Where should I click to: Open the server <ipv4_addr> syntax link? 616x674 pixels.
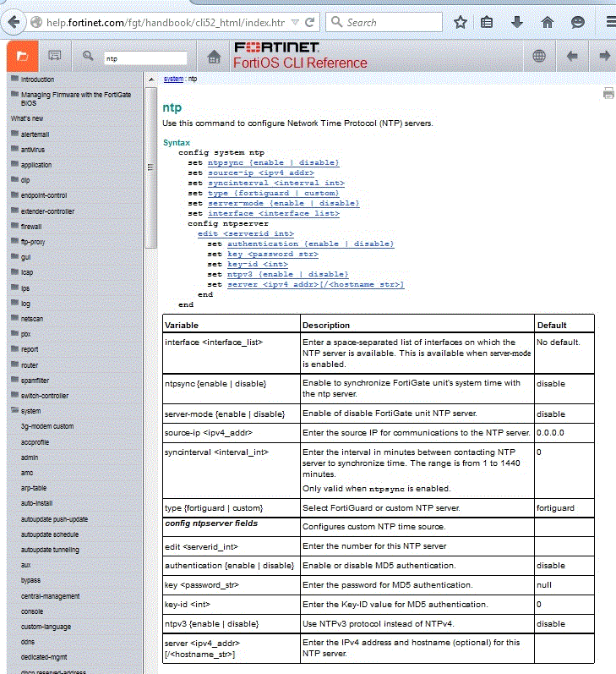tap(315, 285)
